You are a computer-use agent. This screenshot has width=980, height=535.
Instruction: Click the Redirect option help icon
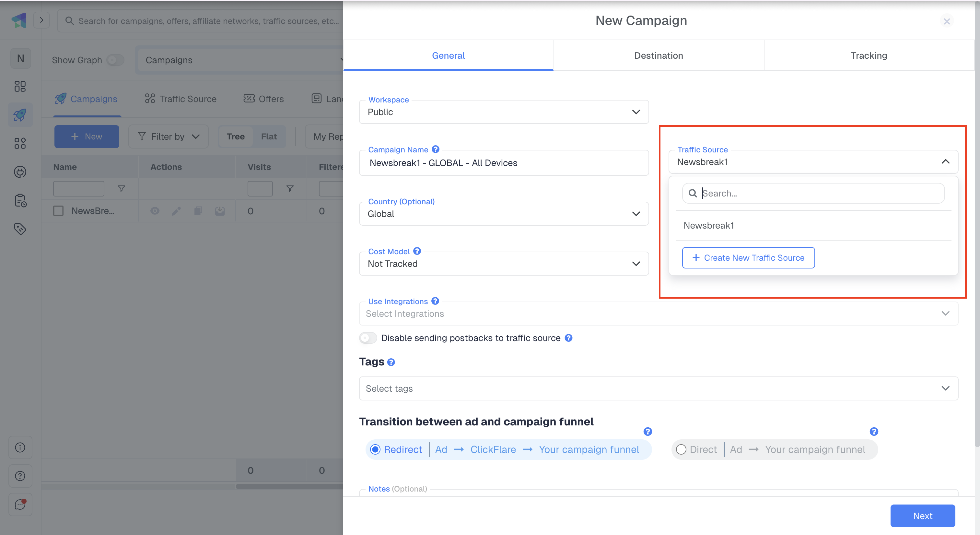pos(647,432)
